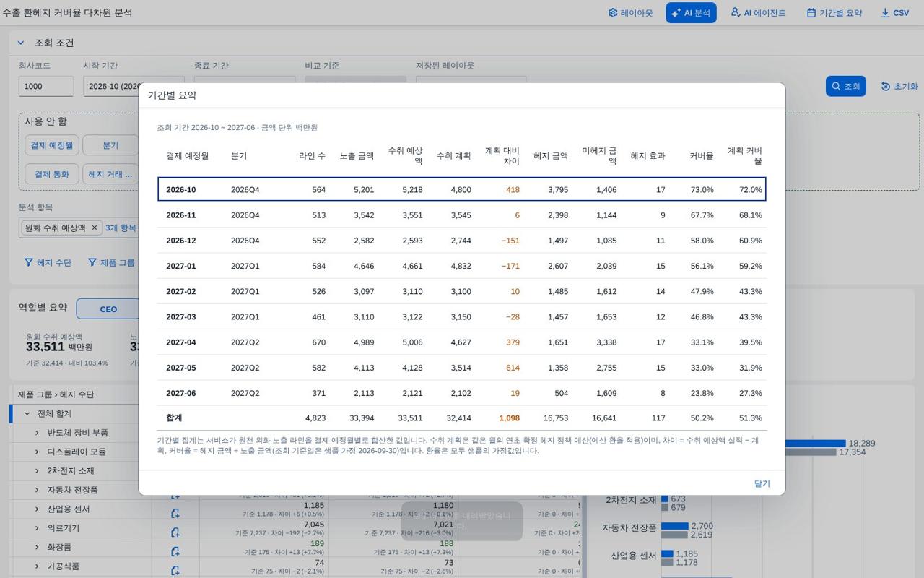Viewport: 924px width, 578px height.
Task: Click the drill icon in 화장품 row
Action: 175,551
